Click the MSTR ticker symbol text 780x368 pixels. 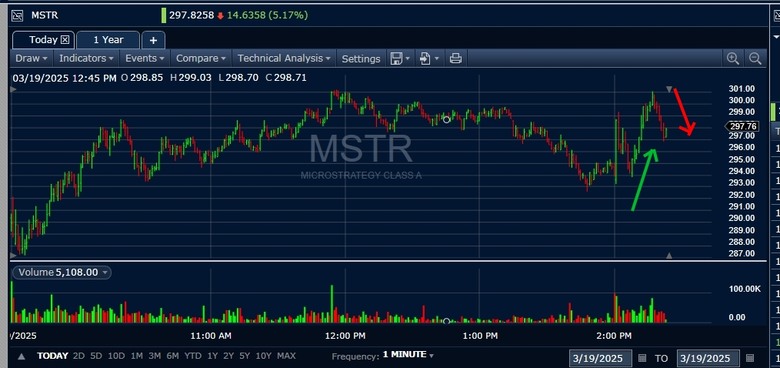(45, 15)
